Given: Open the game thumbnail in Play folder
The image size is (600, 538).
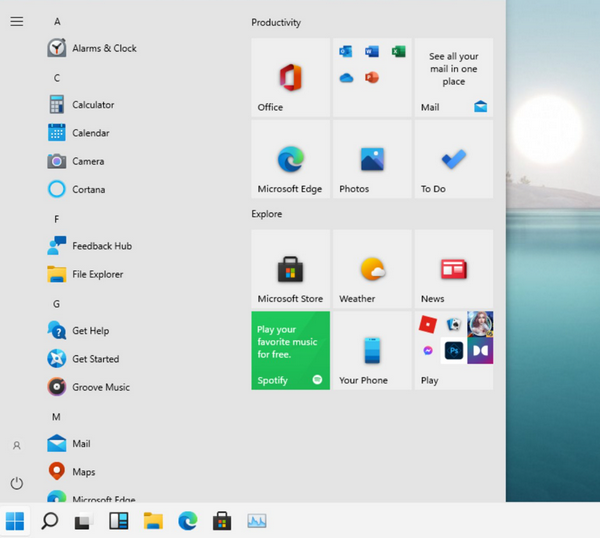Looking at the screenshot, I should click(480, 324).
